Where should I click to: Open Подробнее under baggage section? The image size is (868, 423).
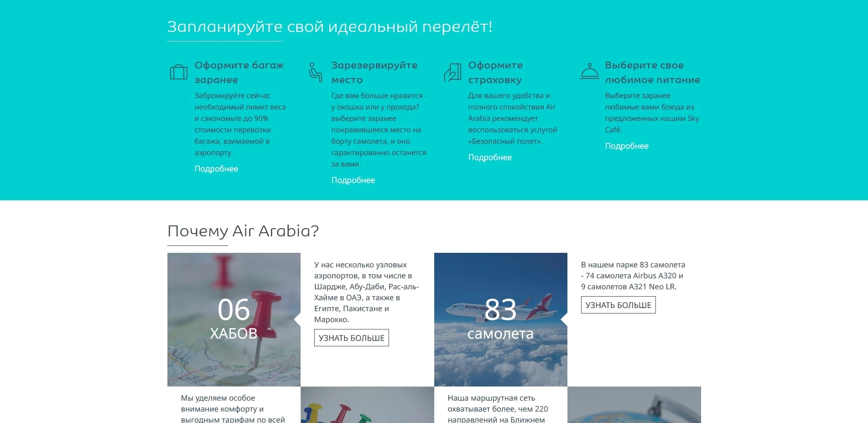(216, 169)
